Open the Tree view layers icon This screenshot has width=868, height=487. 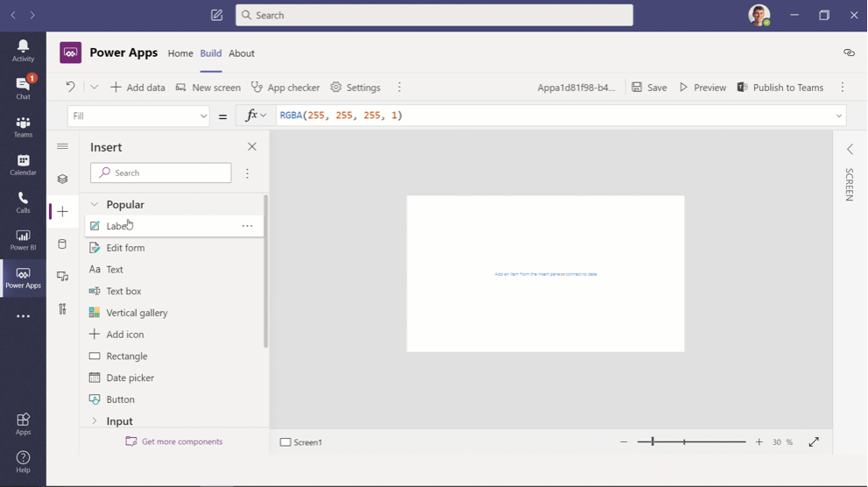click(x=62, y=180)
